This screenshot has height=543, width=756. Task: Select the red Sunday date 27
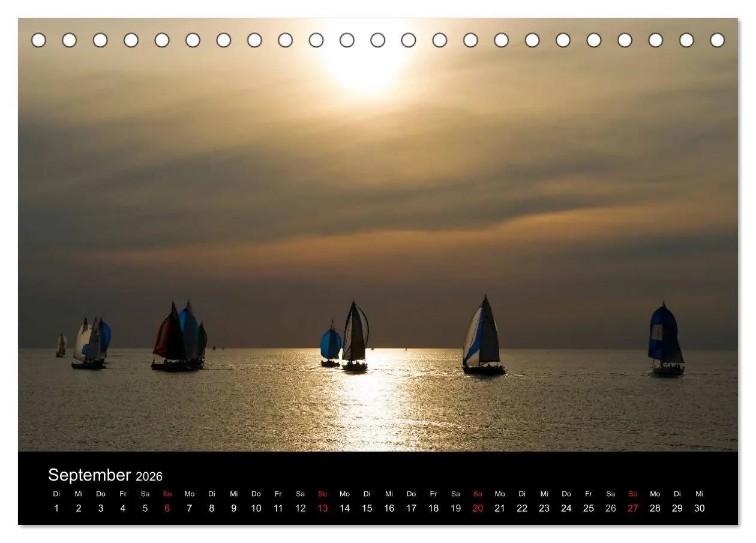(633, 508)
